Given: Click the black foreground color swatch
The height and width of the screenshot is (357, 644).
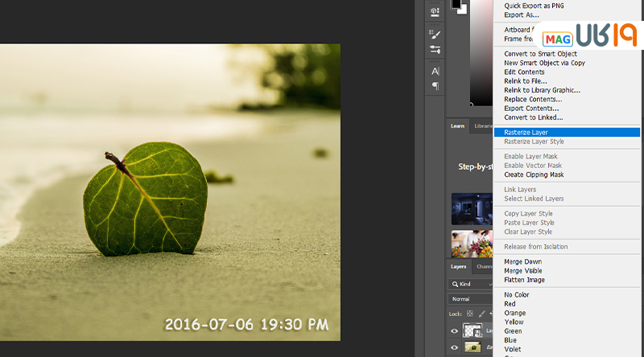Looking at the screenshot, I should tap(456, 4).
